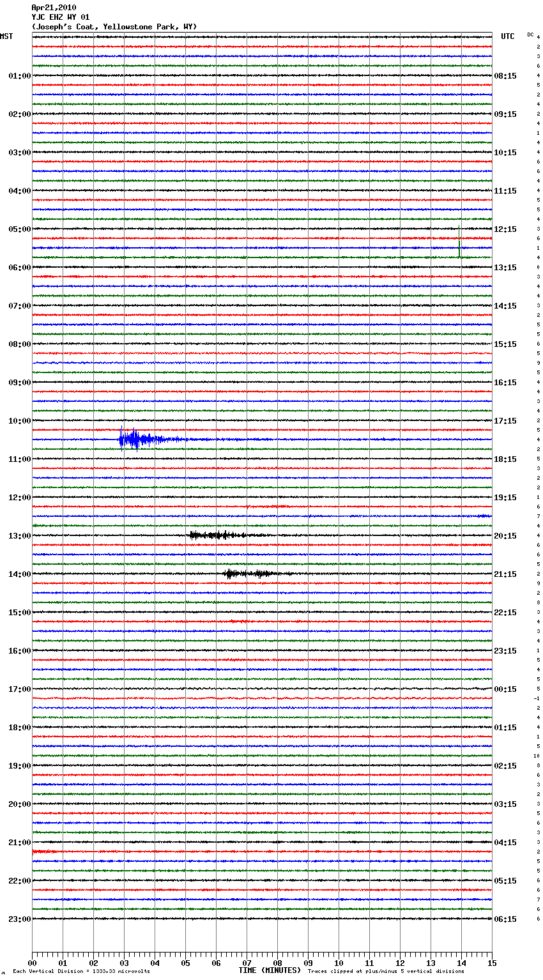Select the 09:00 MST time label

click(20, 383)
